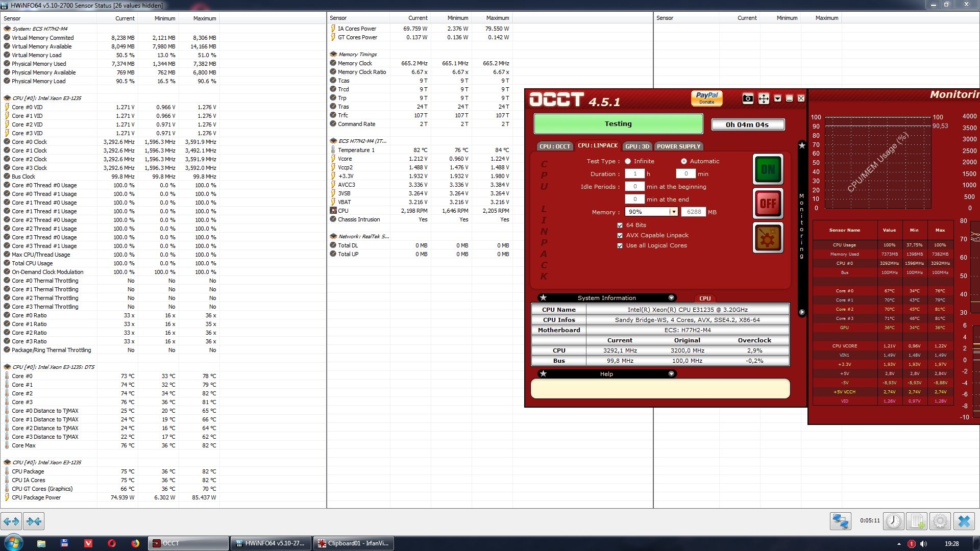Select the Infinite test type radio
The width and height of the screenshot is (980, 551).
[628, 161]
